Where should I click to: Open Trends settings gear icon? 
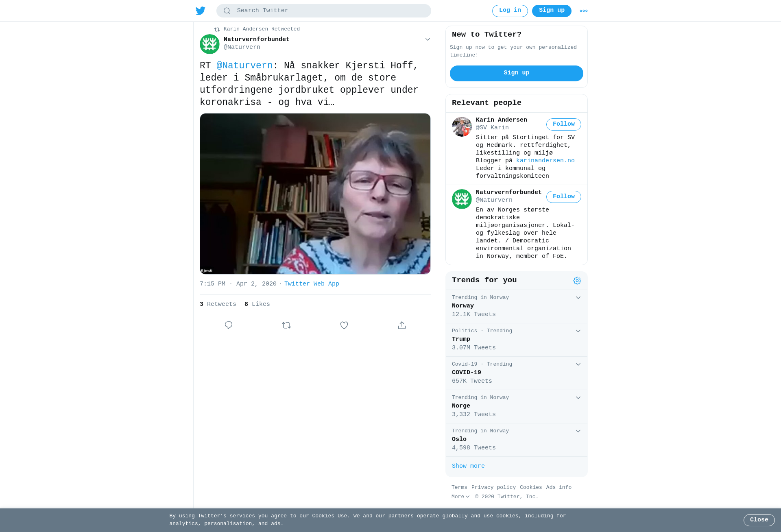click(577, 281)
